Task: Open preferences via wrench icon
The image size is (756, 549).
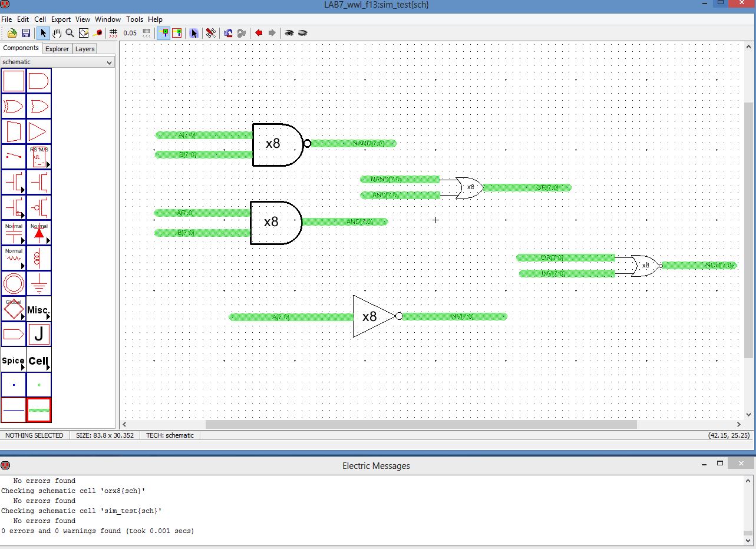Action: [210, 33]
